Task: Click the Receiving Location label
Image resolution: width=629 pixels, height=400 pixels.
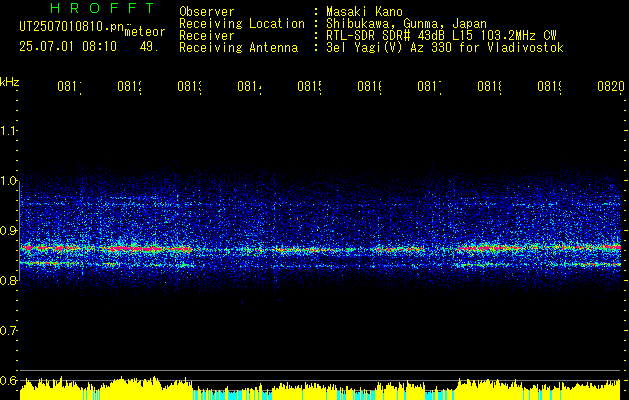Action: (242, 24)
